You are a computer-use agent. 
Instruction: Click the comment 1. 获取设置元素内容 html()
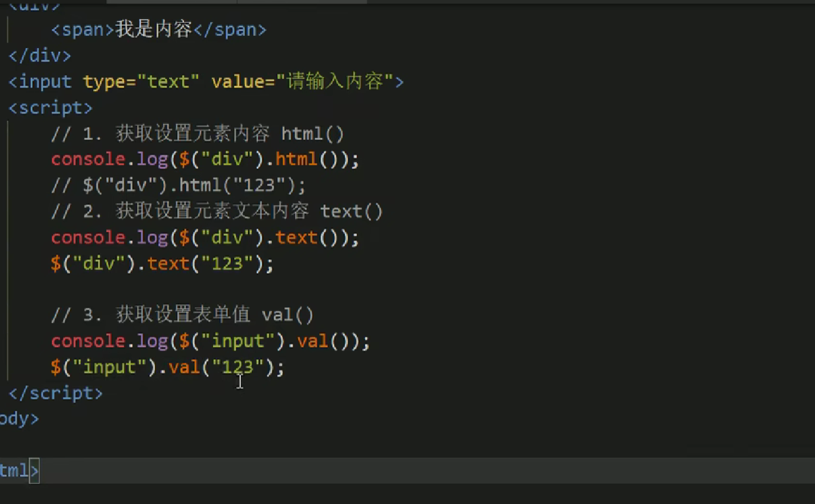pyautogui.click(x=198, y=134)
